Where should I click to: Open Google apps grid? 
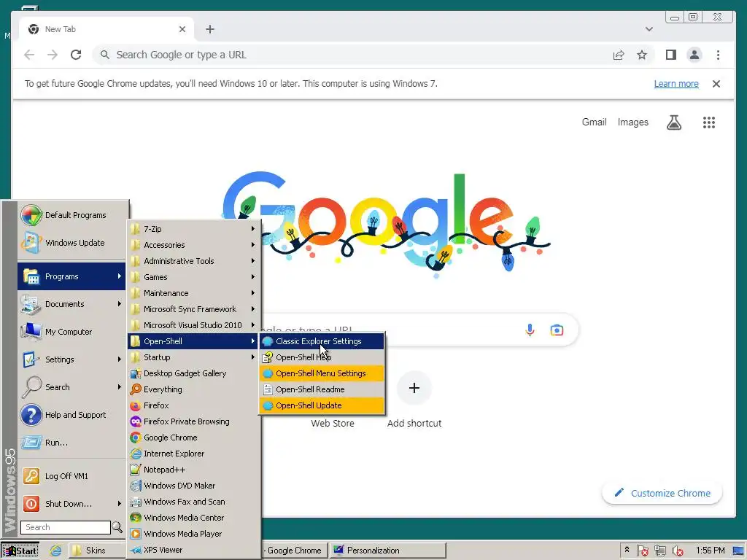709,122
